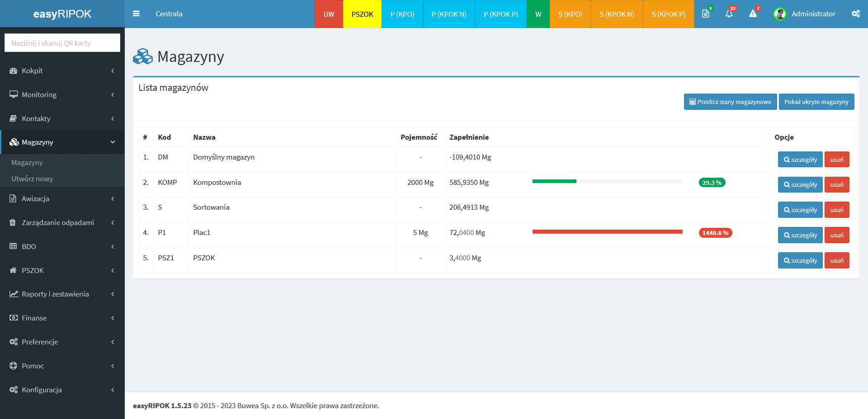Viewport: 868px width, 419px height.
Task: Click the Magazyny boxes icon beside the page title
Action: [143, 56]
